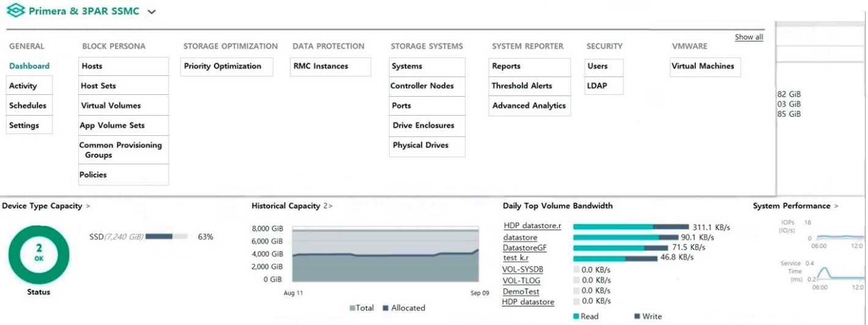Collapse the Primera & 3PAR SSMC menu chevron
This screenshot has width=868, height=325.
(152, 12)
